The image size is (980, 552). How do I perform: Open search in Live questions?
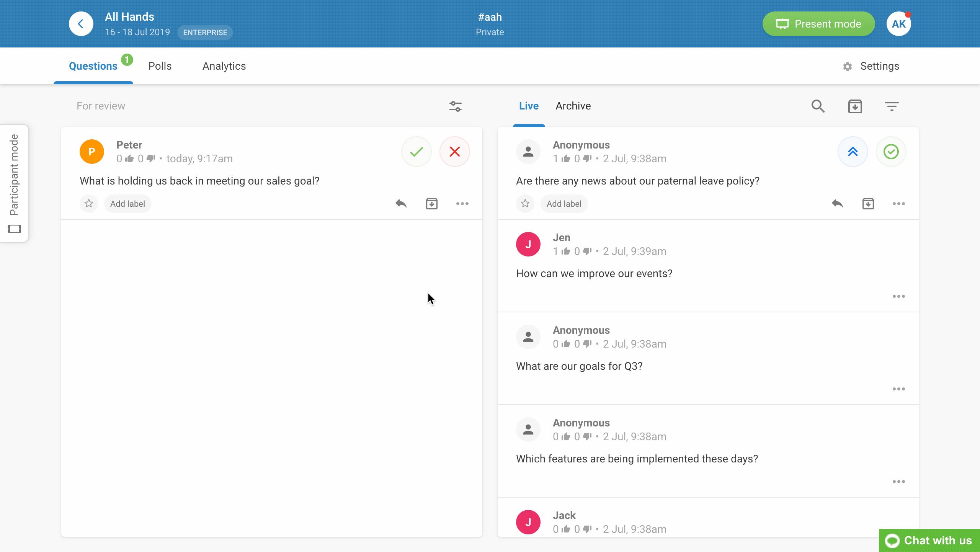click(818, 106)
